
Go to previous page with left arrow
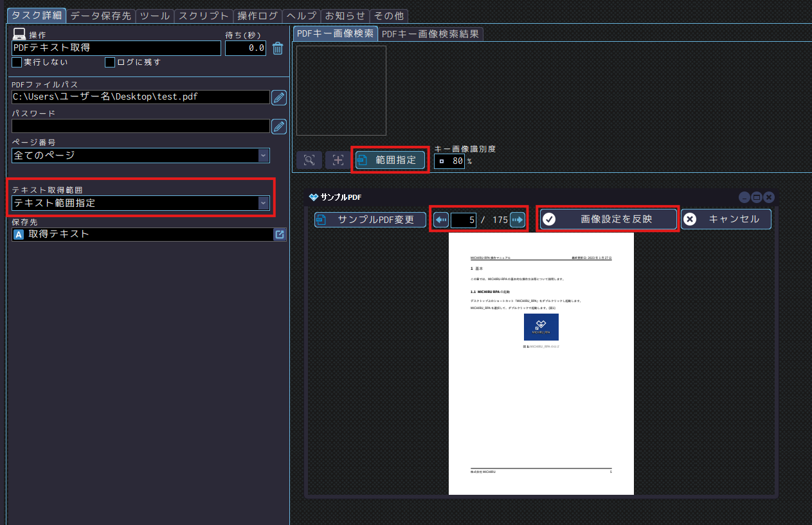(441, 220)
